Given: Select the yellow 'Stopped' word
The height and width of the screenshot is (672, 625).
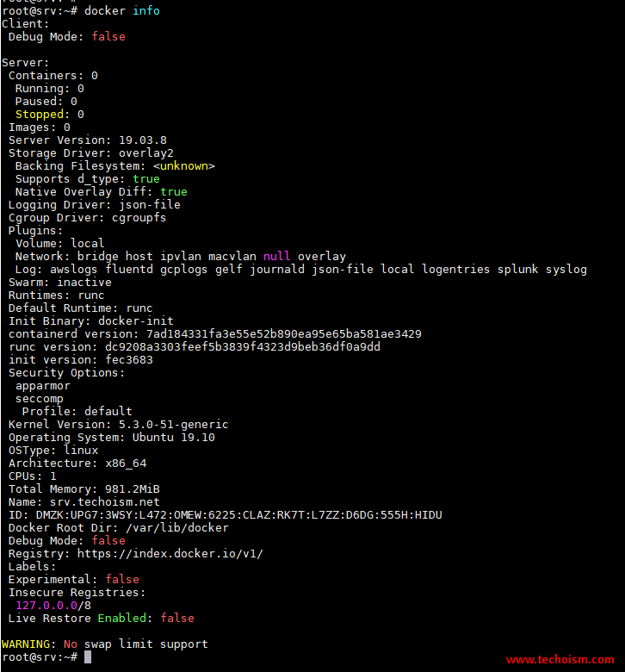Looking at the screenshot, I should 40,114.
